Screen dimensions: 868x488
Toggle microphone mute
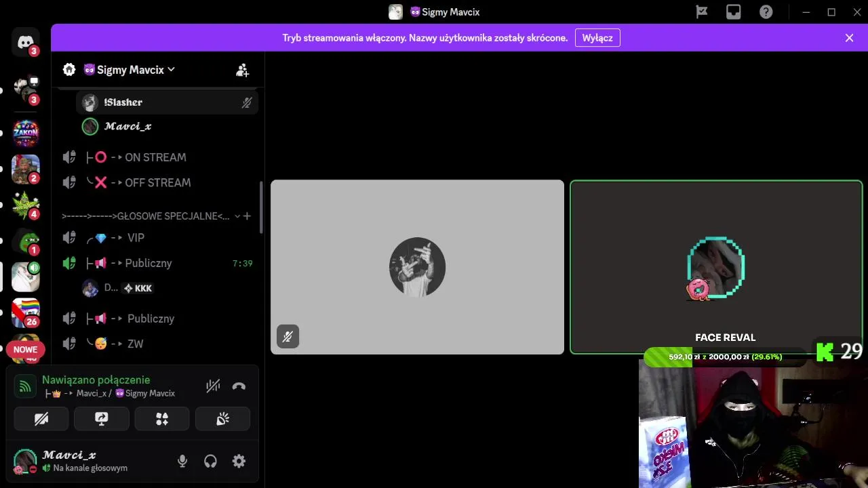[x=182, y=461]
